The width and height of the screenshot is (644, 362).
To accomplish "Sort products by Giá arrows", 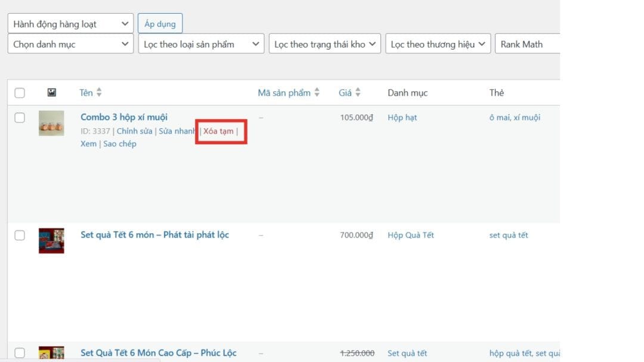I will pos(358,92).
